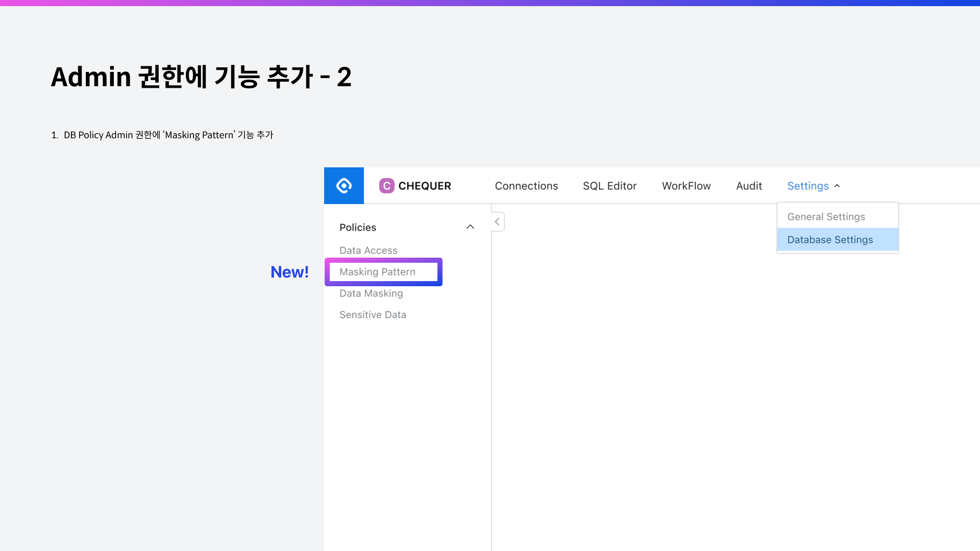Open the Data Masking policy

[371, 293]
